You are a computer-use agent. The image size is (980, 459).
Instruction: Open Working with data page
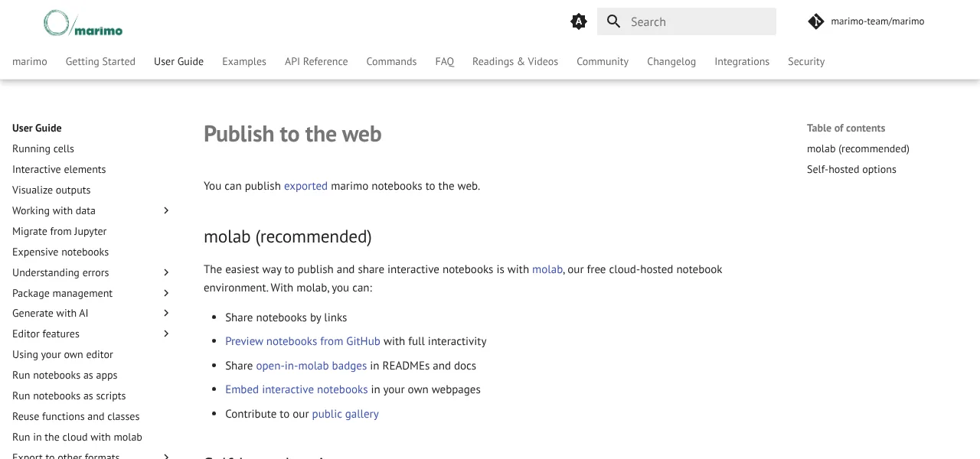coord(54,210)
